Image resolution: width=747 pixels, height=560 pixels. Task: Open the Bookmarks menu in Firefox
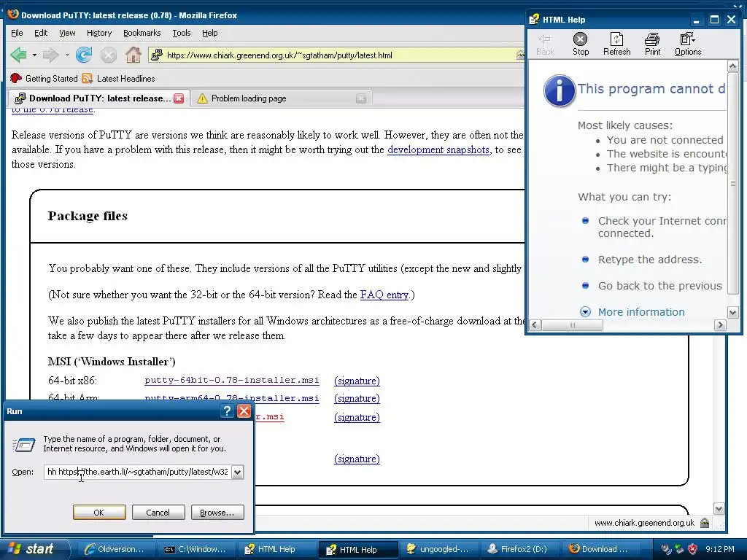142,33
